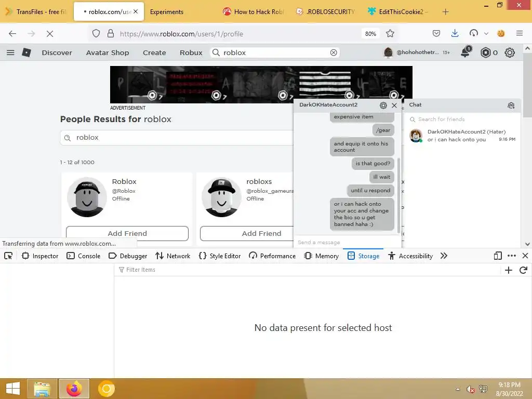Screen dimensions: 532x399
Task: Open the EditThisCookie extension icon
Action: point(501,33)
